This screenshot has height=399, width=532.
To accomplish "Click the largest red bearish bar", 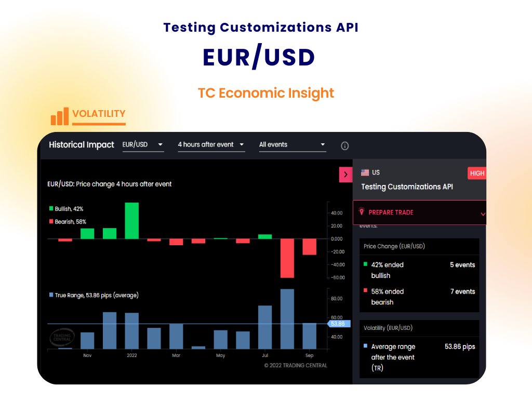I will pos(287,258).
